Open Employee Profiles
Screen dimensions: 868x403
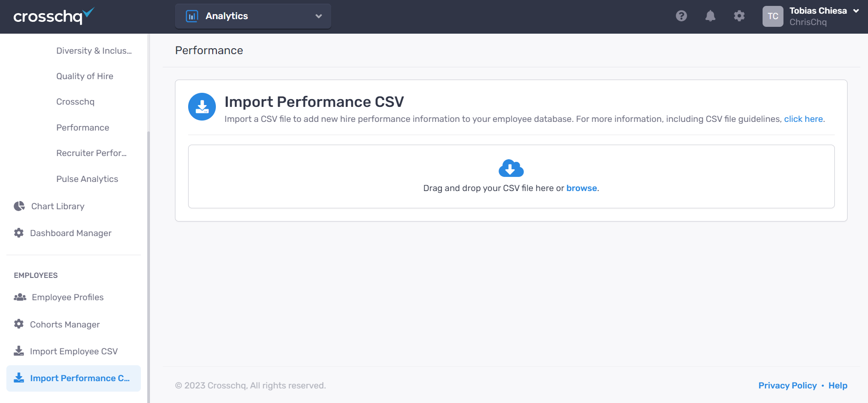pos(68,297)
